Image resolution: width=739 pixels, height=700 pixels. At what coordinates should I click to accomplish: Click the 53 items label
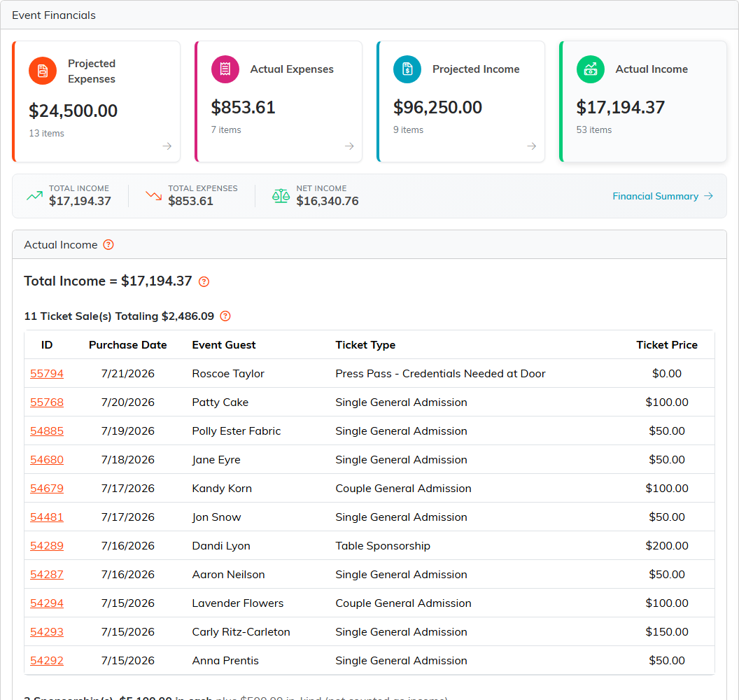[594, 130]
